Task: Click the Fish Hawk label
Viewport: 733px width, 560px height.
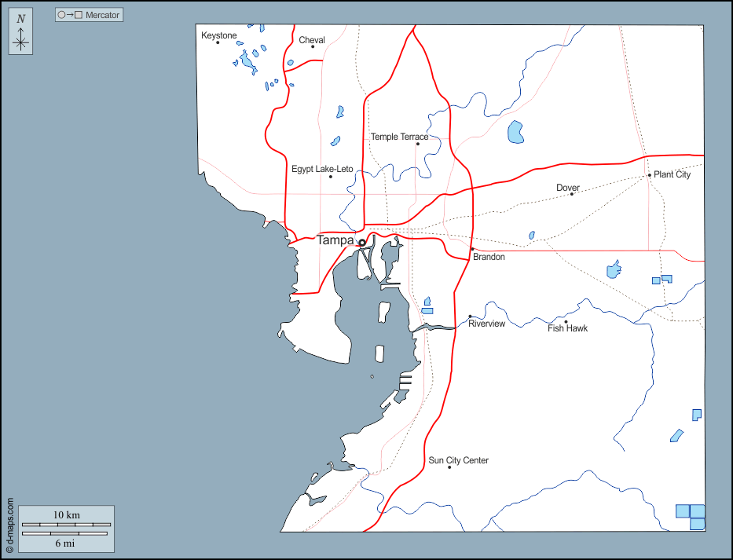Action: 567,328
